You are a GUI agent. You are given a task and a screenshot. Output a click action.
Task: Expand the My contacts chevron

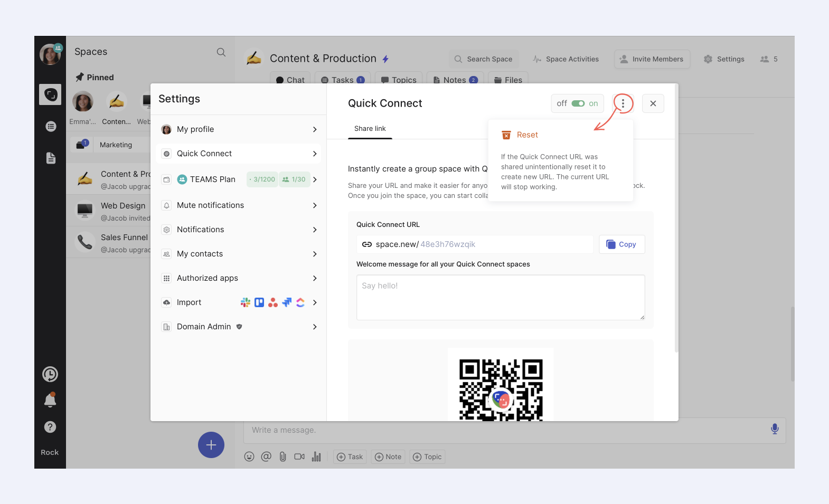[x=315, y=254]
